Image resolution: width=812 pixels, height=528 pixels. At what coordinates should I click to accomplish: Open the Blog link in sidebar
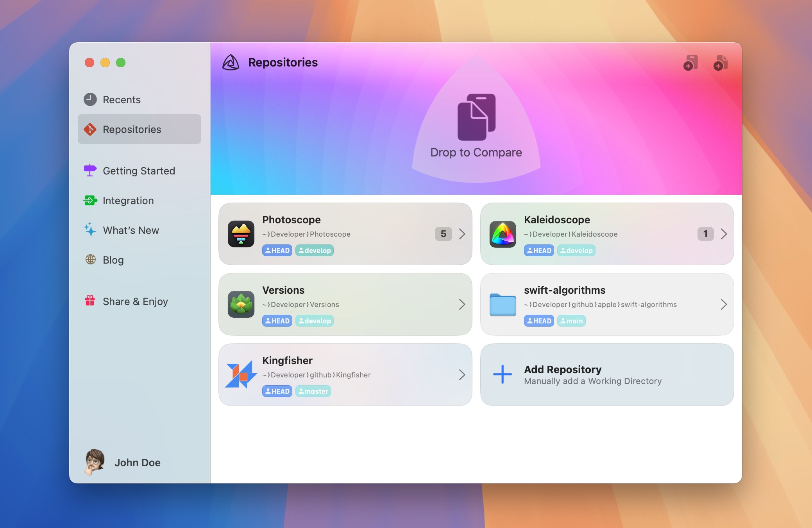point(139,260)
